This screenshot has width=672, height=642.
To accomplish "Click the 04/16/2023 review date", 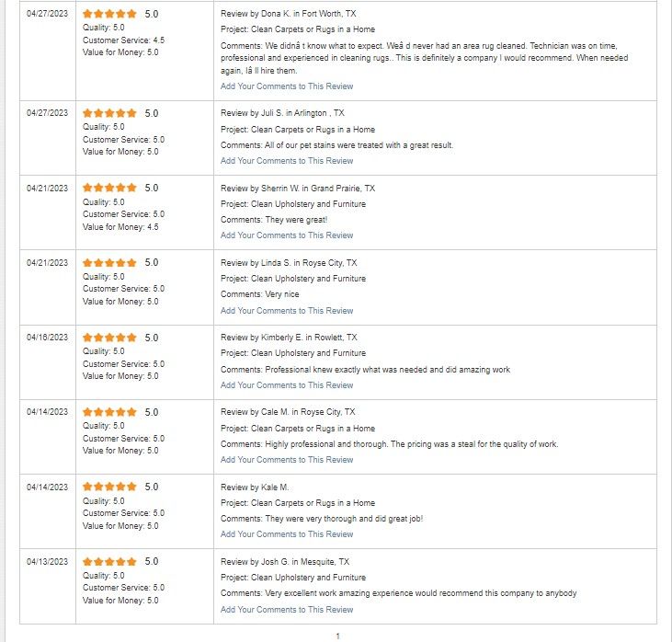I will [47, 338].
